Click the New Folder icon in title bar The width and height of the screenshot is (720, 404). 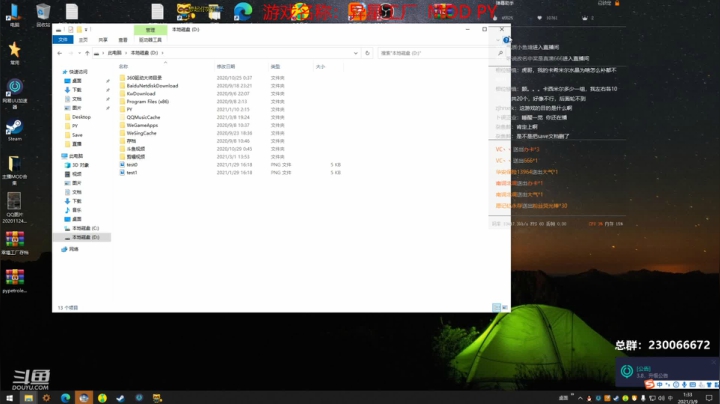pos(79,29)
